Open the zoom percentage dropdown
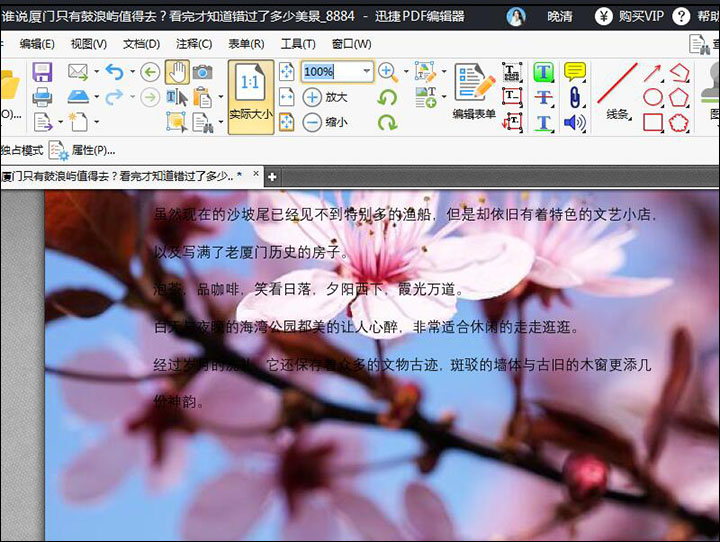The image size is (720, 542). 366,71
